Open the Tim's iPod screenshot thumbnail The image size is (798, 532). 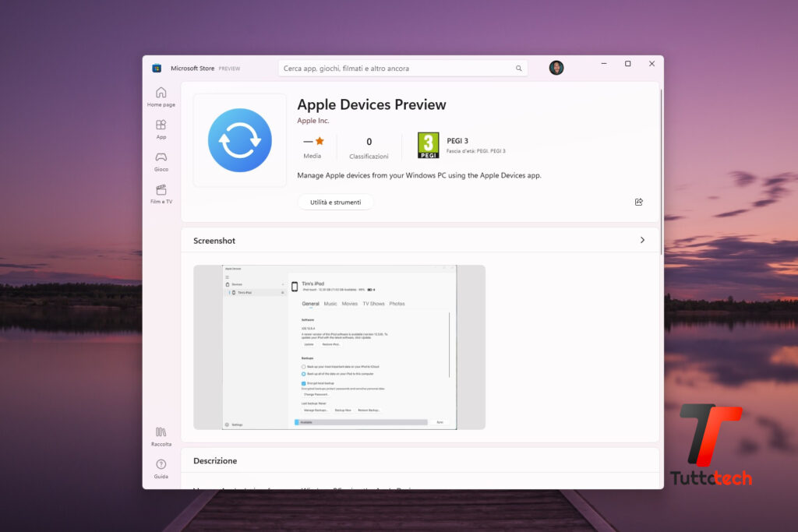339,347
